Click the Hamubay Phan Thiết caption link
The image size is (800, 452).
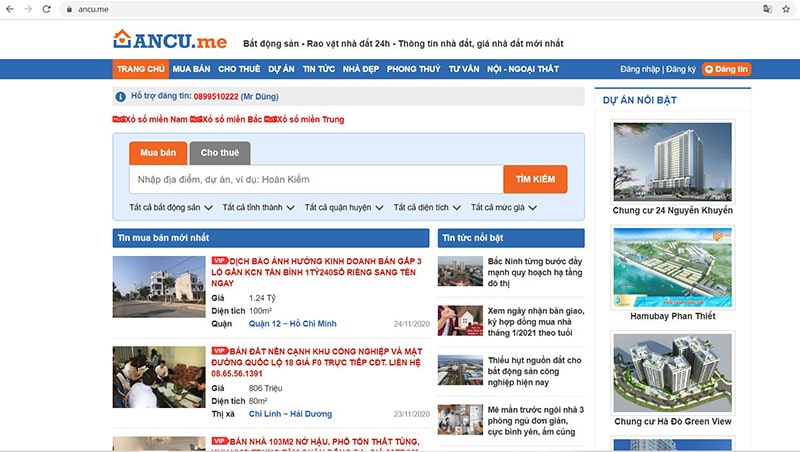[672, 316]
